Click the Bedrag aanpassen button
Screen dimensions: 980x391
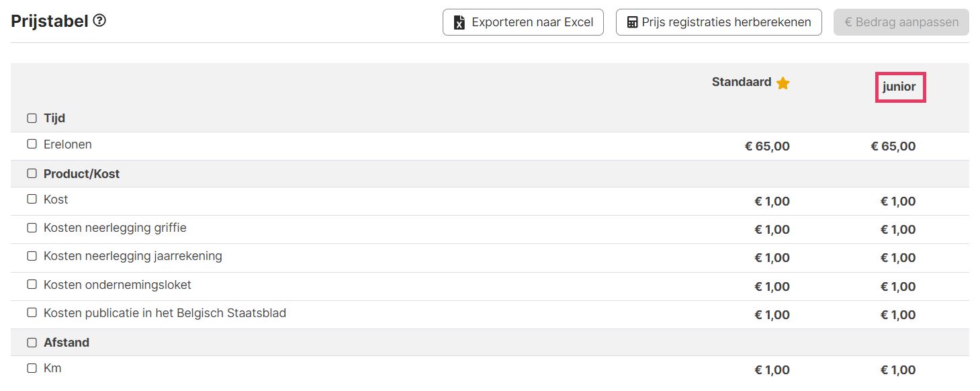pos(901,22)
